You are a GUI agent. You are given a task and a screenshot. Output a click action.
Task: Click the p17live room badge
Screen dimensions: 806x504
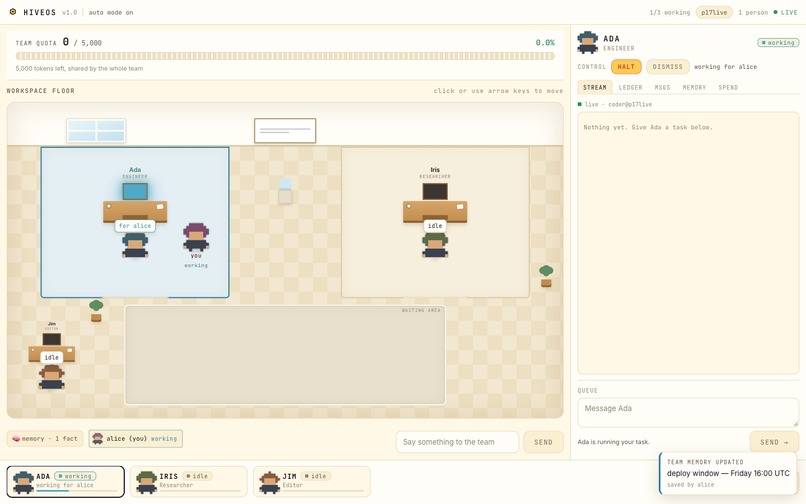click(x=714, y=12)
